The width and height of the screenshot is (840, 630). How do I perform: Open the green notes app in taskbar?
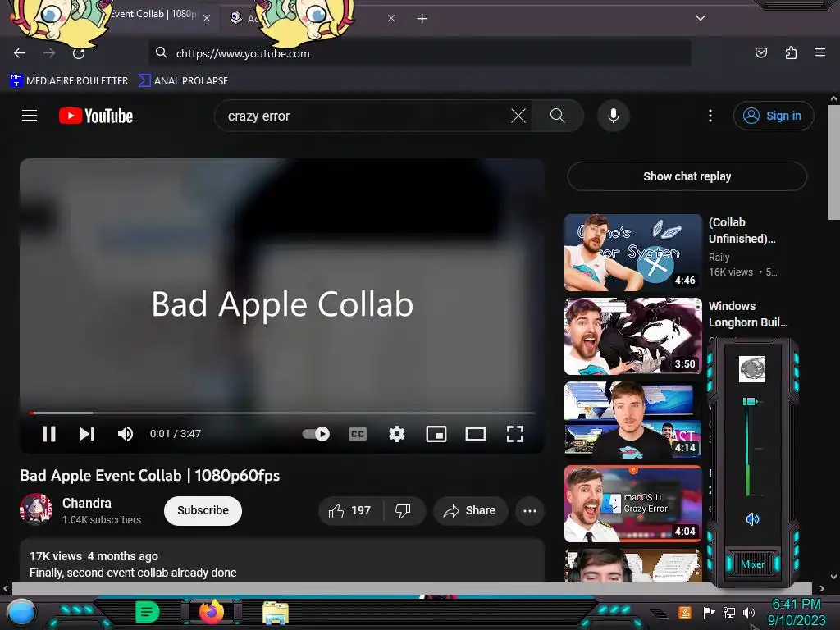point(148,612)
